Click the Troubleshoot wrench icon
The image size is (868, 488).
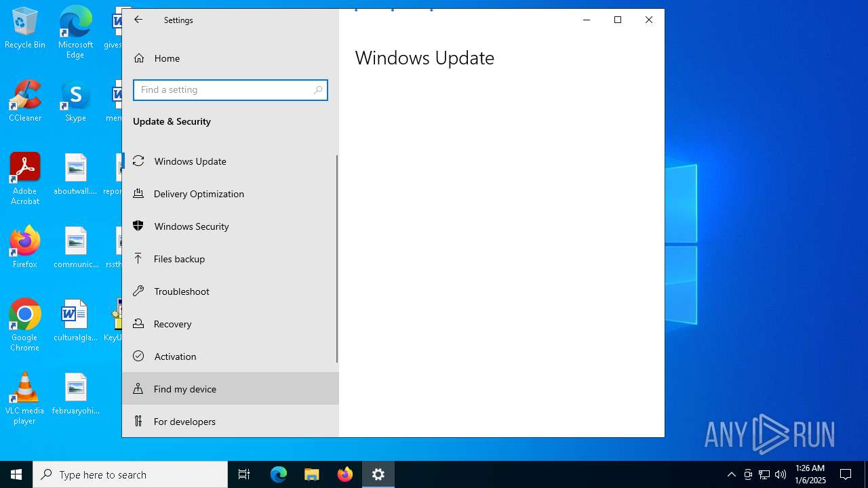(138, 291)
